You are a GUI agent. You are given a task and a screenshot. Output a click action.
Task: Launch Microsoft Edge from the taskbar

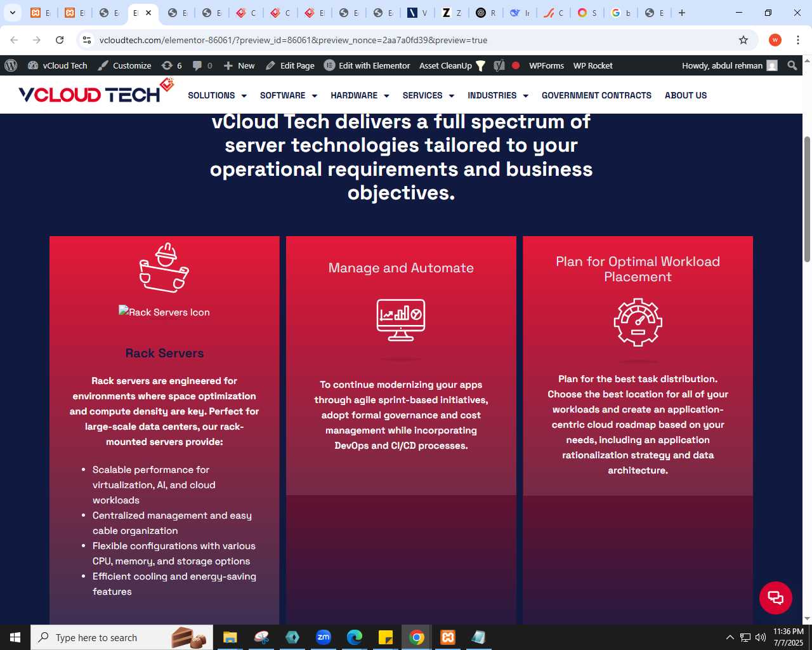pos(355,637)
